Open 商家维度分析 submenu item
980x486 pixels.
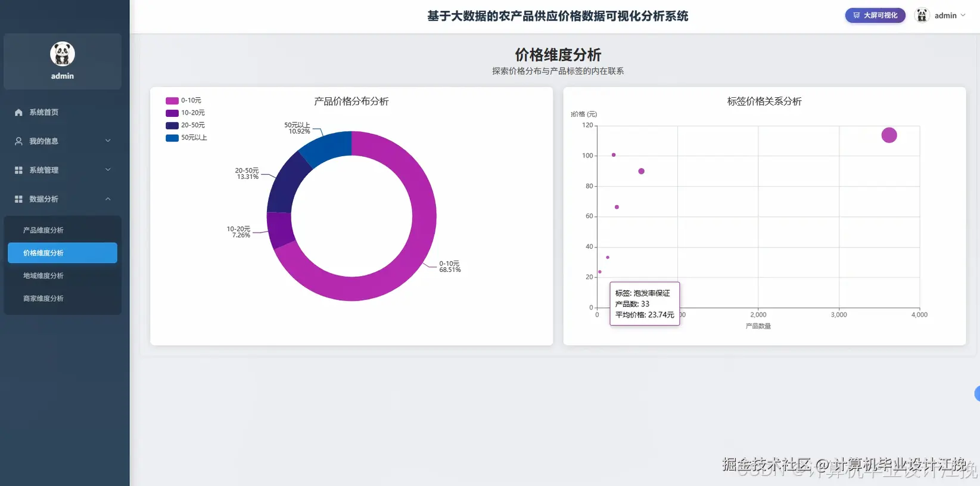pyautogui.click(x=63, y=298)
